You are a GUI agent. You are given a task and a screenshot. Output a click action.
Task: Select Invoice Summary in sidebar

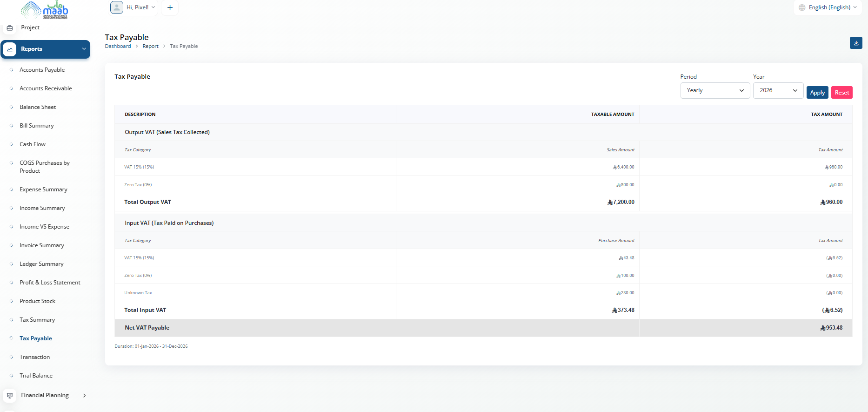click(42, 245)
